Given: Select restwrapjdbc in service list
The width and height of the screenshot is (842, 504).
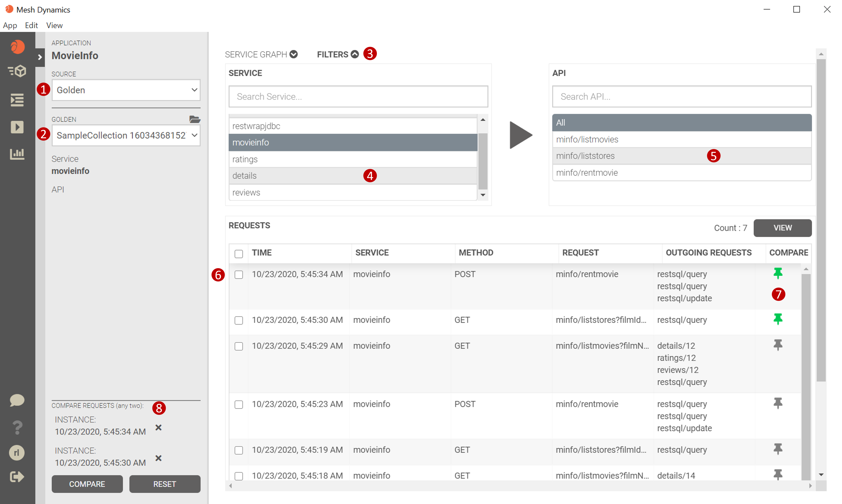Looking at the screenshot, I should 353,126.
